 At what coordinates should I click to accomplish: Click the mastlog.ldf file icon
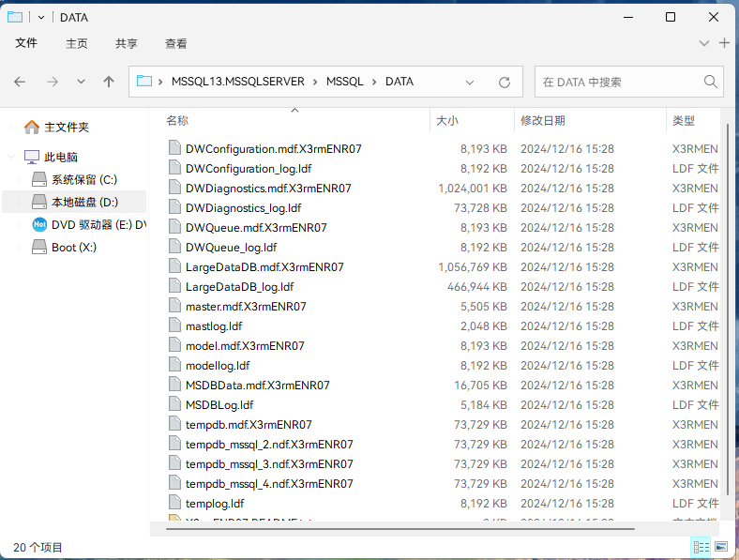point(174,325)
